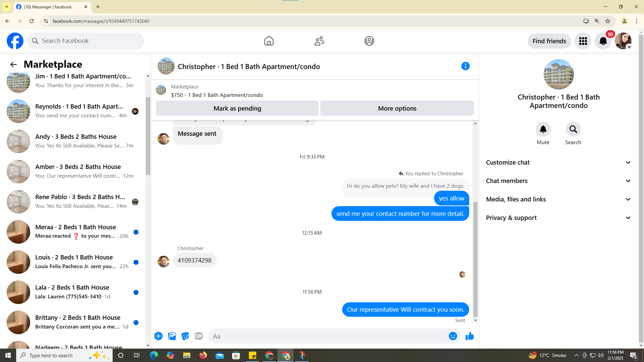644x362 pixels.
Task: Open the notifications bell with badge
Action: (603, 41)
